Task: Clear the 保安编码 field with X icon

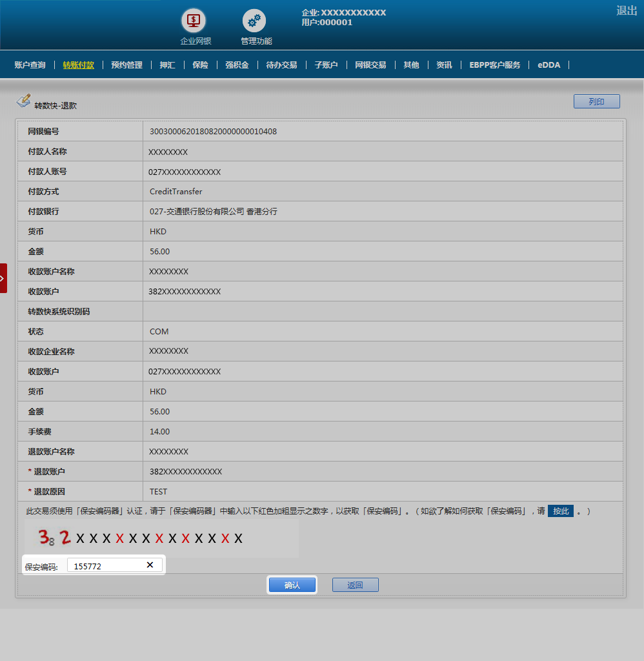Action: (x=150, y=565)
